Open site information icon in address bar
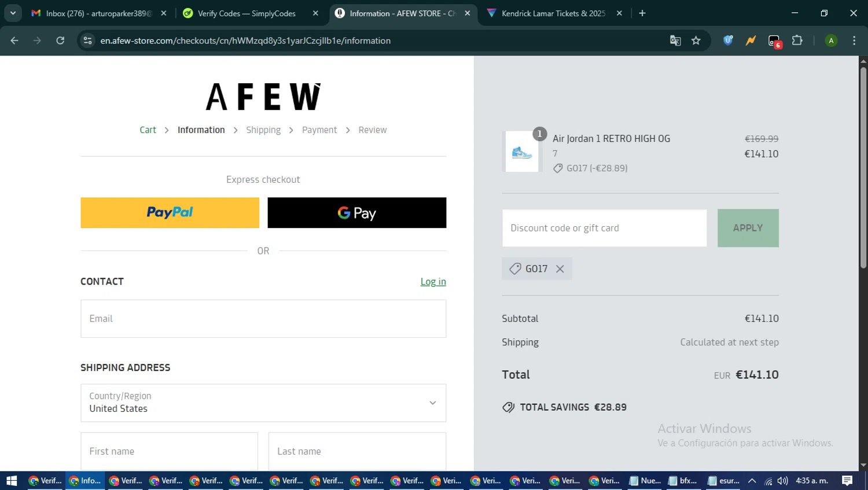868x490 pixels. [88, 40]
